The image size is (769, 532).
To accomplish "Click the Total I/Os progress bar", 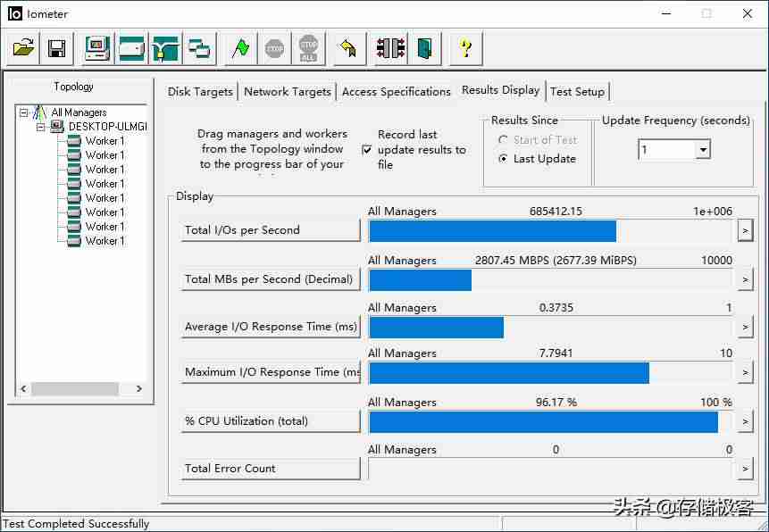I will click(x=551, y=231).
